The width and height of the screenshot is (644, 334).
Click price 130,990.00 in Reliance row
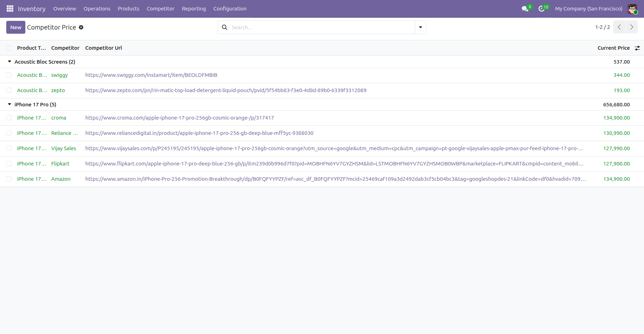(617, 133)
